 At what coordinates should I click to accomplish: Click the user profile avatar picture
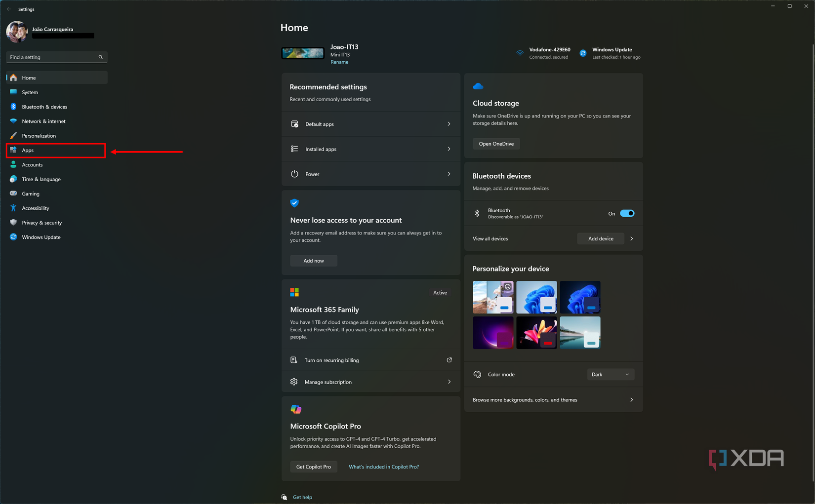click(17, 32)
